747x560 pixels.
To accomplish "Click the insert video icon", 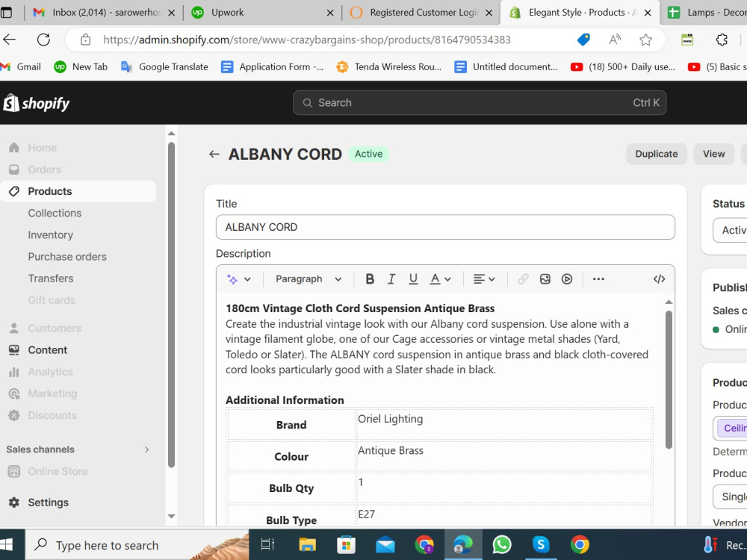I will pyautogui.click(x=566, y=279).
